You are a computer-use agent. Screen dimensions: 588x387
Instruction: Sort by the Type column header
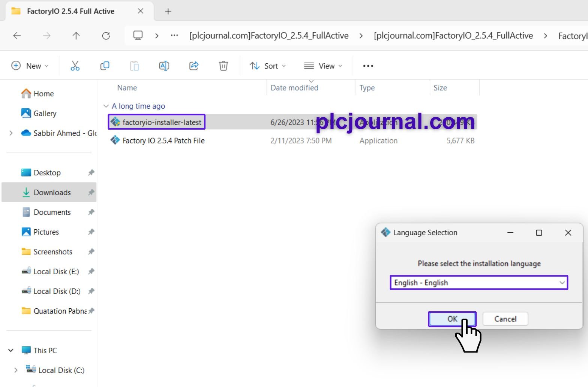pos(367,88)
